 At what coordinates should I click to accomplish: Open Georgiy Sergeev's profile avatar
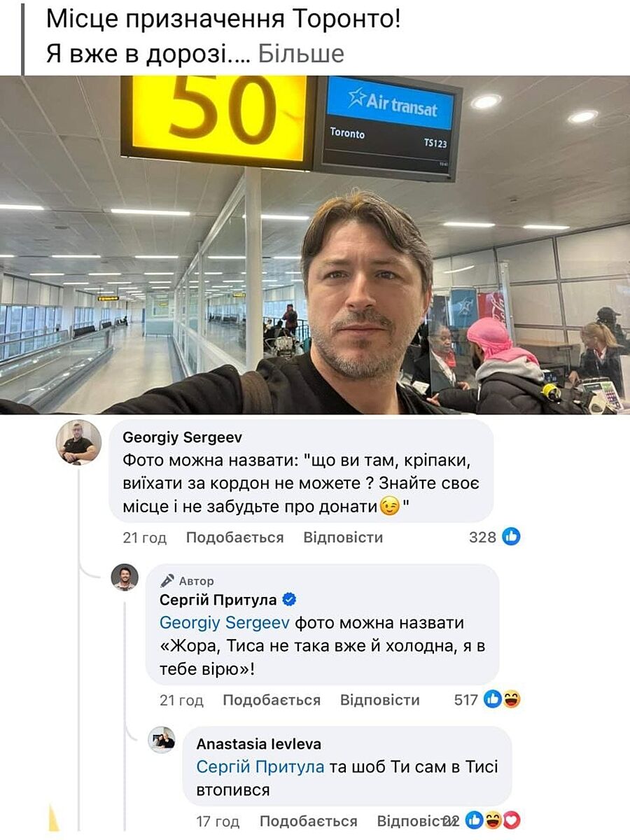point(78,442)
